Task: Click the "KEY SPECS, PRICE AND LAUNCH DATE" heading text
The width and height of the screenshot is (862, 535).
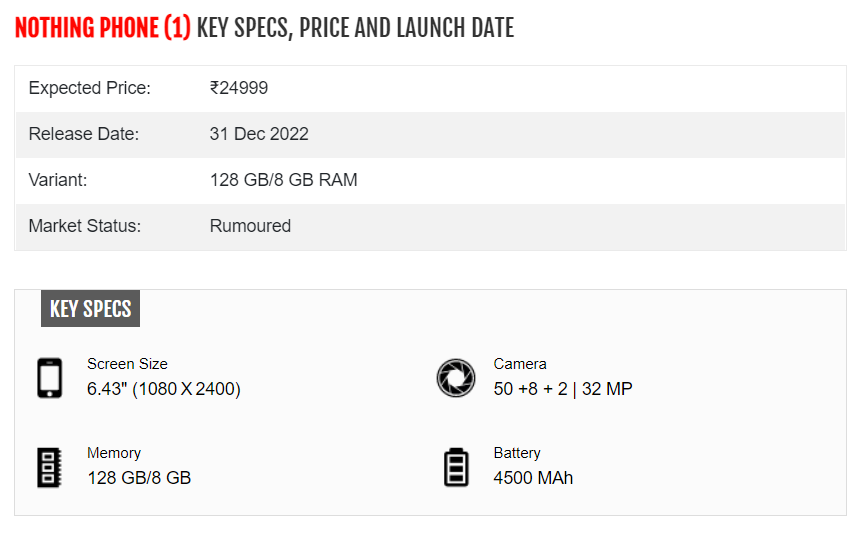Action: tap(355, 28)
